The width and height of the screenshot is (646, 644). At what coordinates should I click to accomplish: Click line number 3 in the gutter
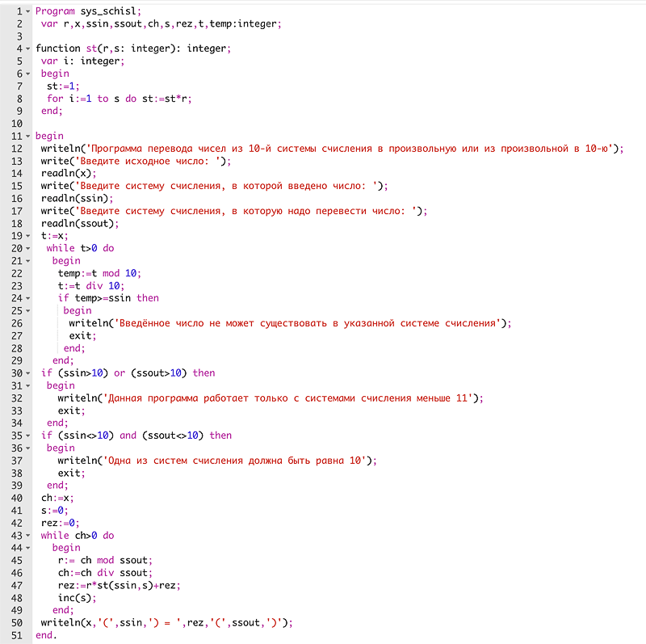19,36
